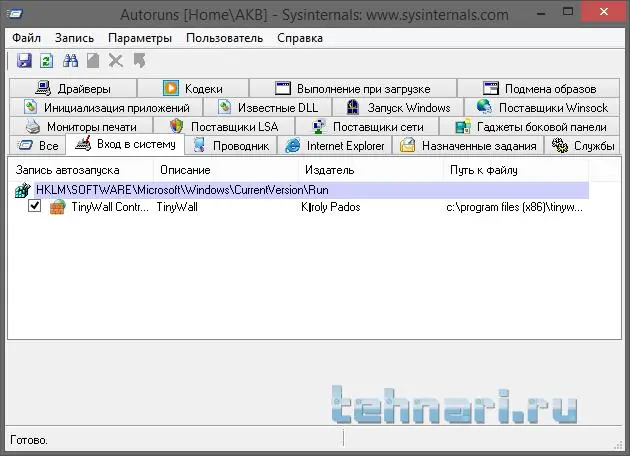Open the Подмена образов tab
The image size is (630, 456).
pos(539,88)
